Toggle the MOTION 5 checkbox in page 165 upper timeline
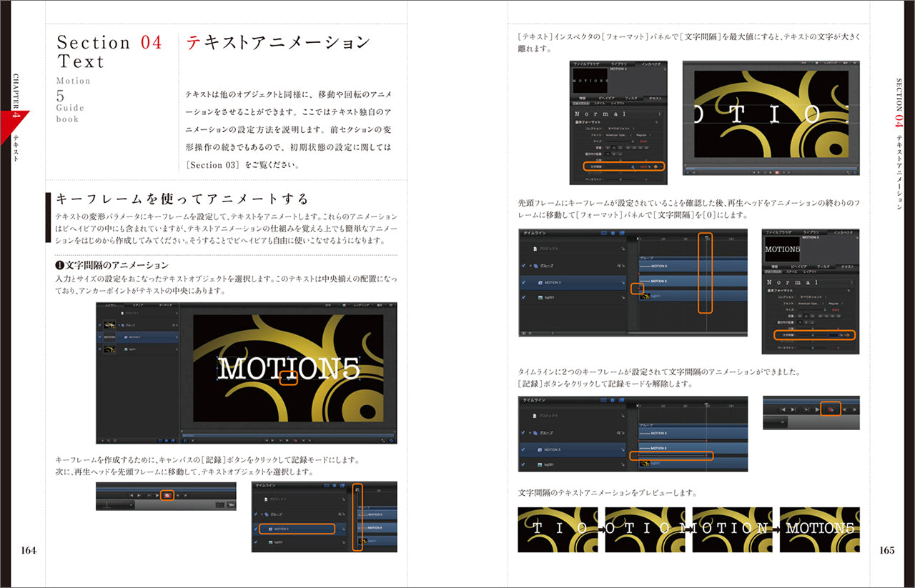Image resolution: width=915 pixels, height=588 pixels. (523, 282)
